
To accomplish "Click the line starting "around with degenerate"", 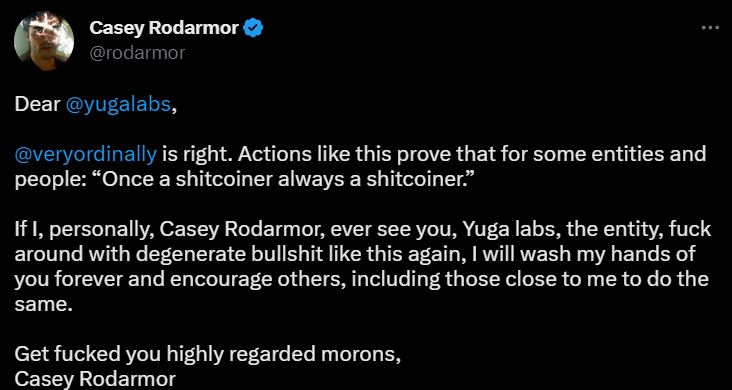I will (355, 255).
